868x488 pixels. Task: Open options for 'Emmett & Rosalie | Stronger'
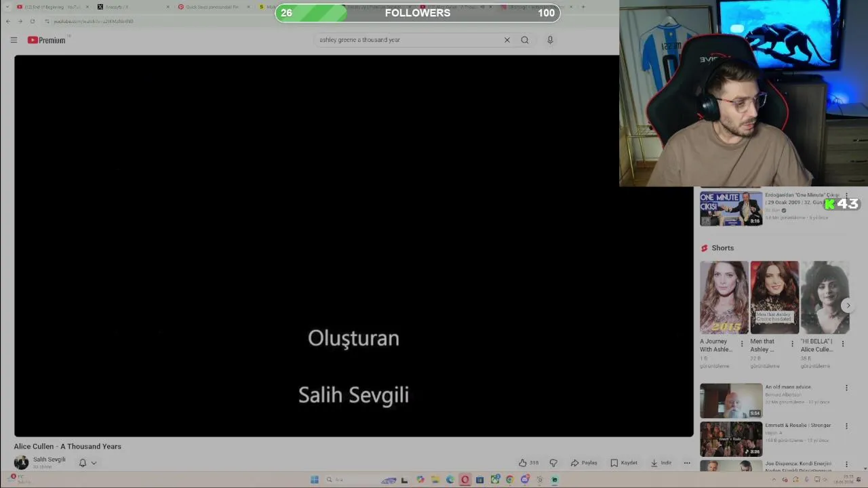pyautogui.click(x=846, y=426)
